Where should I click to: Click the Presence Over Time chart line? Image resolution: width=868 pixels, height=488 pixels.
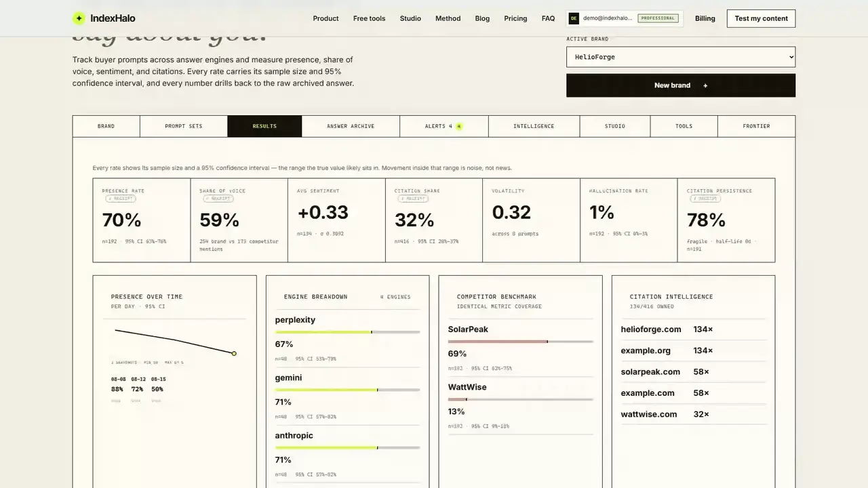174,340
